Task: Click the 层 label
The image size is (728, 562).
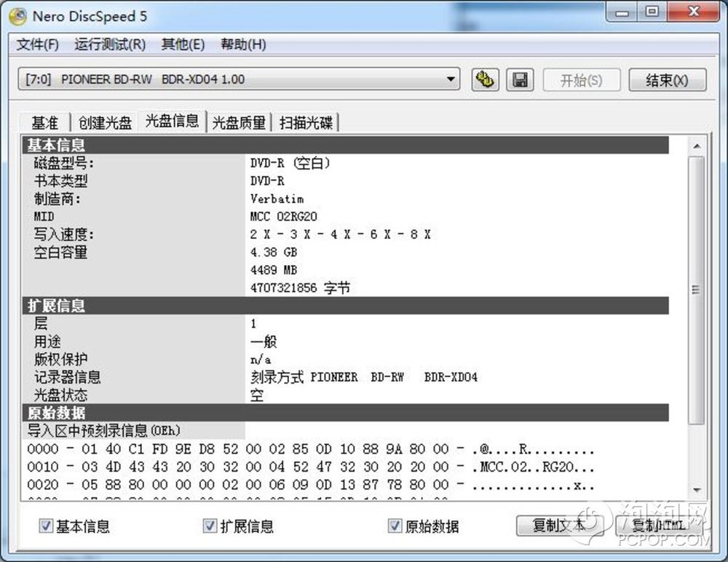Action: coord(41,323)
